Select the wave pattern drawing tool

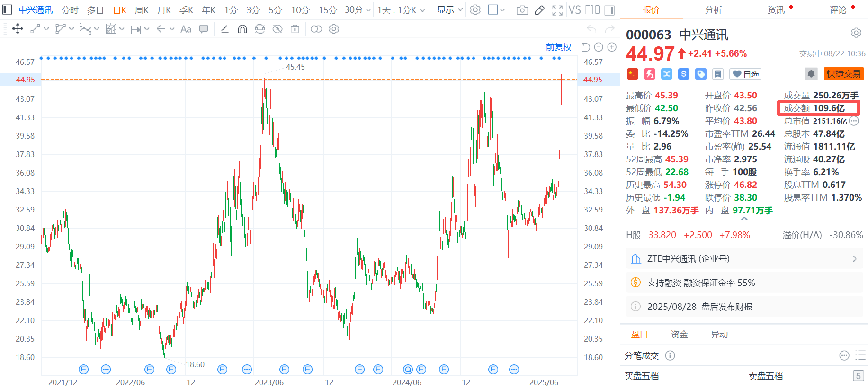85,29
